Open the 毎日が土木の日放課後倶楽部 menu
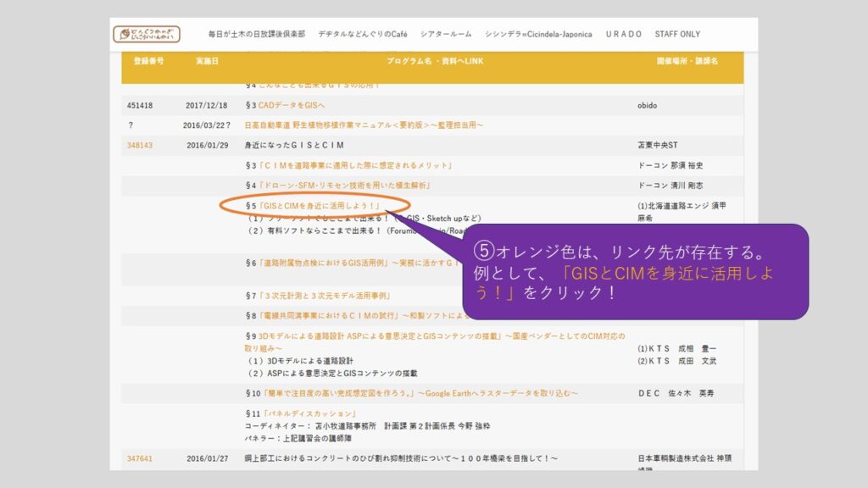This screenshot has height=488, width=868. [x=256, y=35]
